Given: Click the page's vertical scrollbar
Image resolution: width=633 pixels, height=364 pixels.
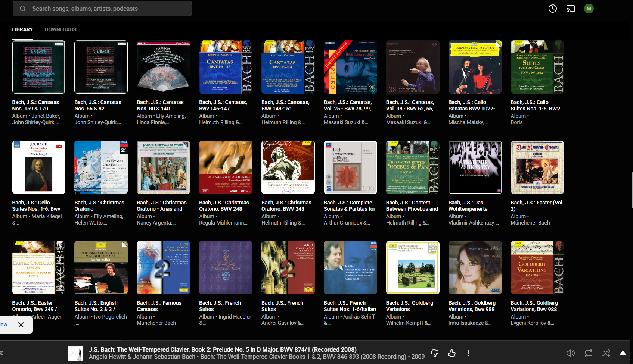Looking at the screenshot, I should coord(632,190).
